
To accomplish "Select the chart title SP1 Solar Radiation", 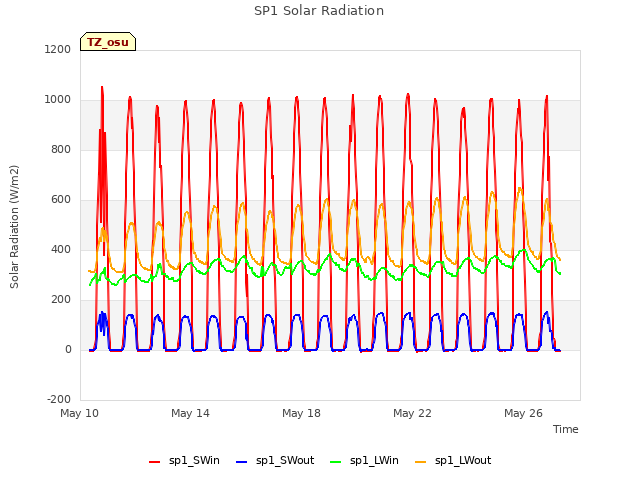I will 319,11.
